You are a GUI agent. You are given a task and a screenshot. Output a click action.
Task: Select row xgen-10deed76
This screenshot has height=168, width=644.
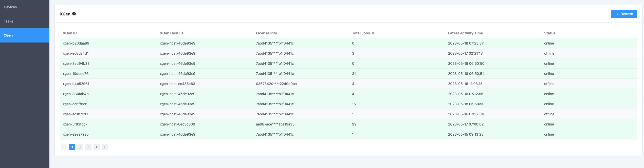click(348, 74)
